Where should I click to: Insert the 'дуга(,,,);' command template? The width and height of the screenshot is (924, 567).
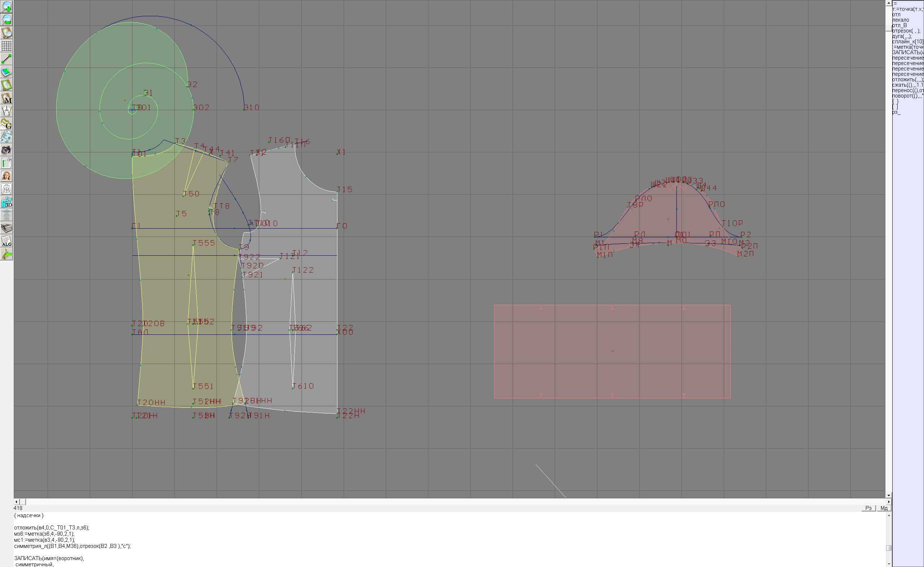902,36
